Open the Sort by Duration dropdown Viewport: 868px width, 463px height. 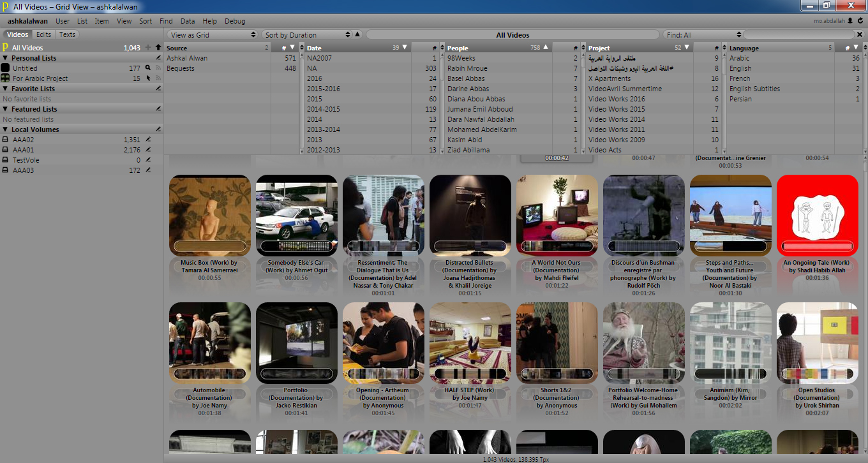point(307,34)
